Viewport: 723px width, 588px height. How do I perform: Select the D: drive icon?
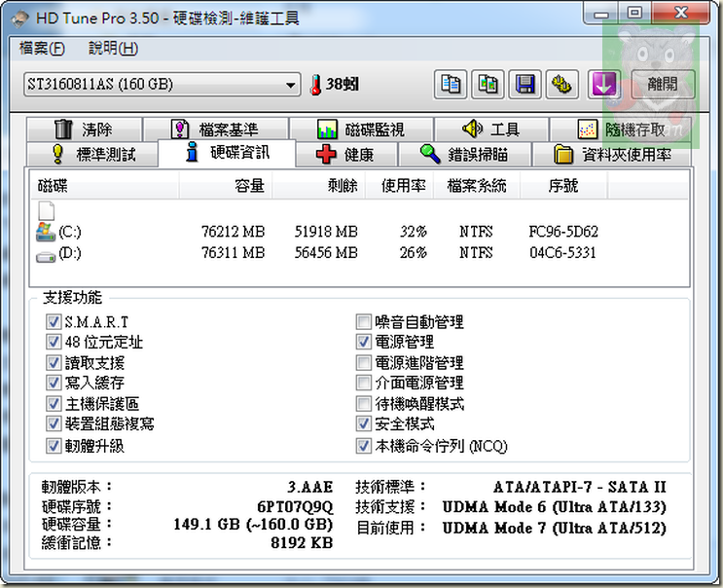pyautogui.click(x=45, y=255)
